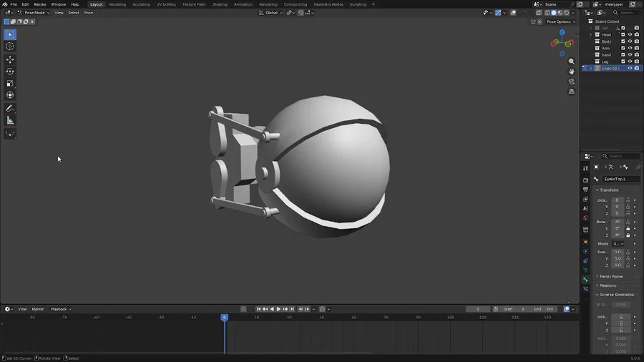Click the Scale X value field
This screenshot has width=644, height=362.
point(618,252)
